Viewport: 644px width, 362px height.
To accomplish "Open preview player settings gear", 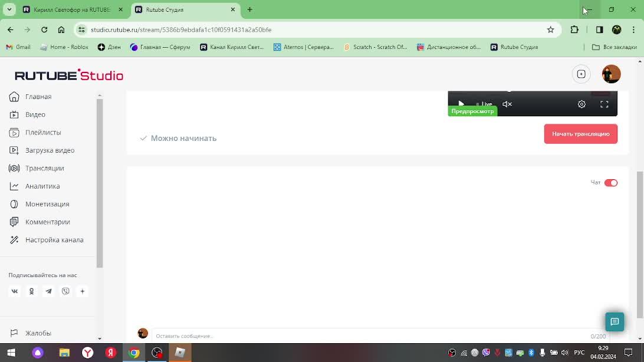I will [581, 104].
